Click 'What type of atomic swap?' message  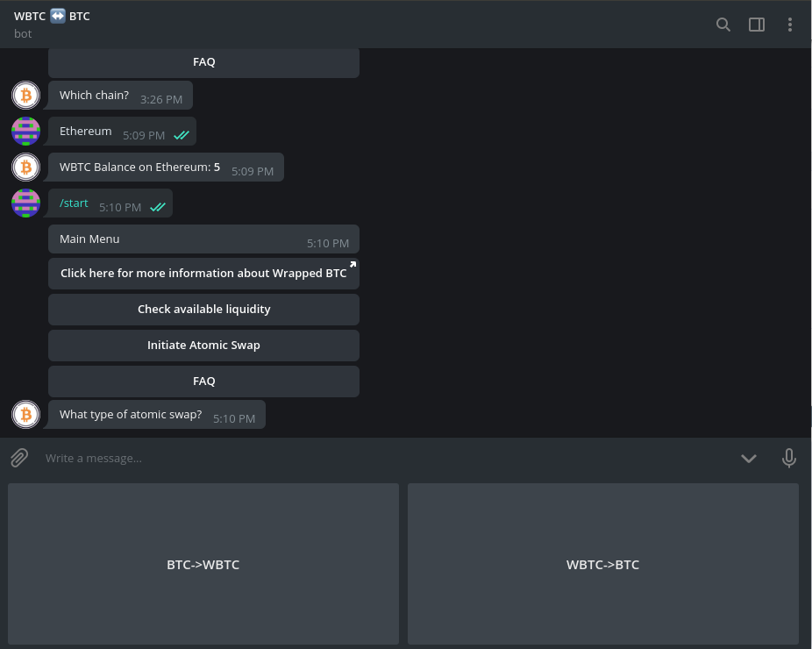click(x=156, y=414)
